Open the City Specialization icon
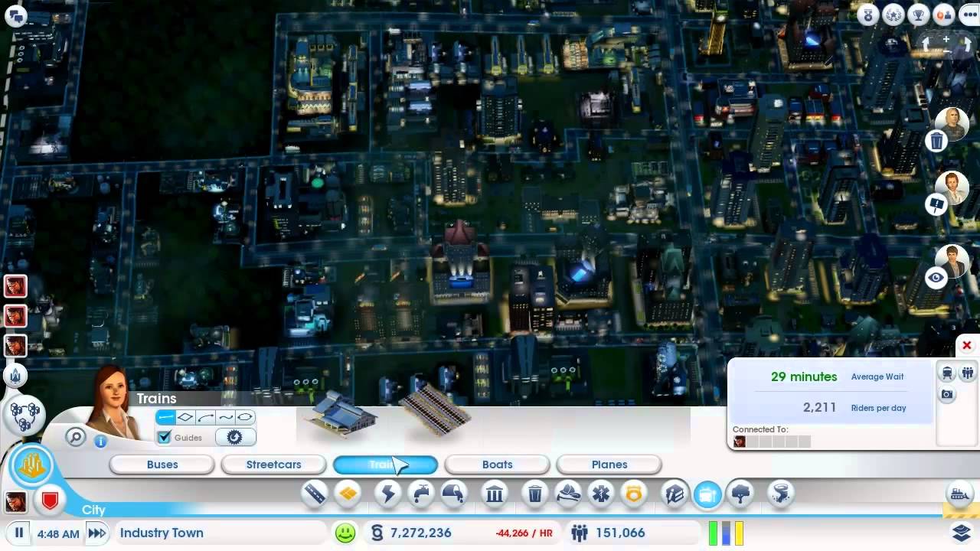This screenshot has height=551, width=980. [31, 465]
